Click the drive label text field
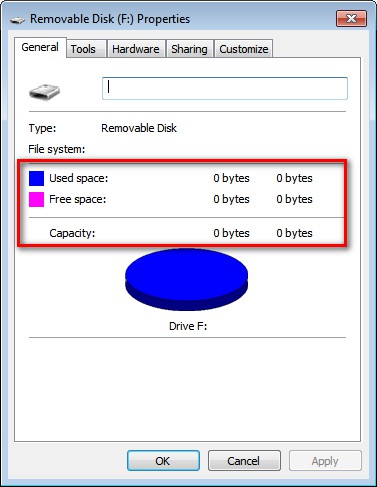This screenshot has height=487, width=377. [225, 88]
